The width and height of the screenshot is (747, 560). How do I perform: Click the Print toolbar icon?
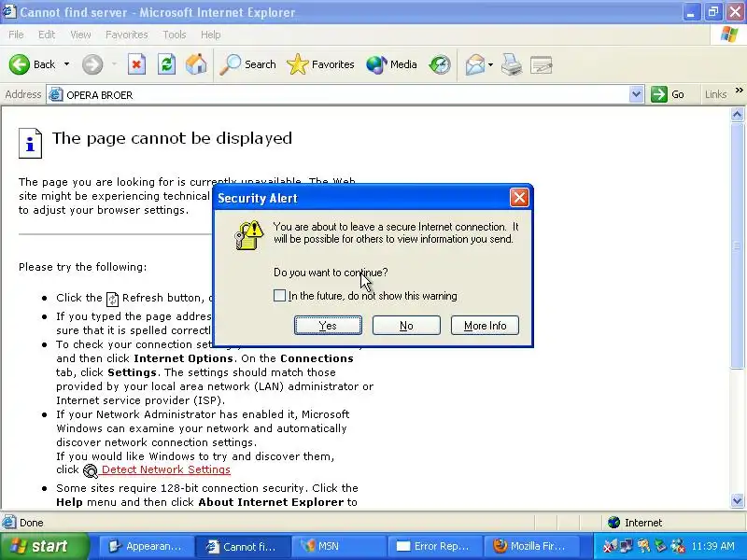pyautogui.click(x=511, y=64)
